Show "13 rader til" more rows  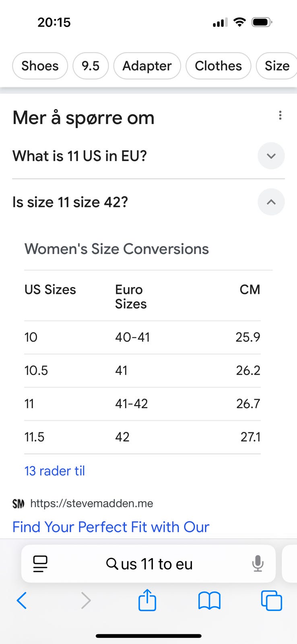point(55,471)
